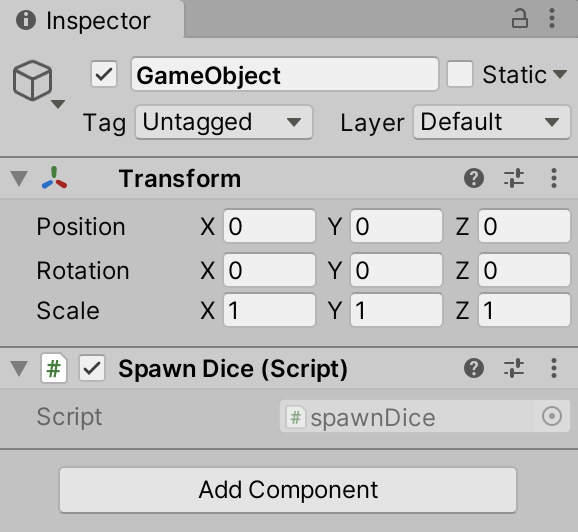Open the Static flags dropdown arrow
This screenshot has height=532, width=578.
560,74
